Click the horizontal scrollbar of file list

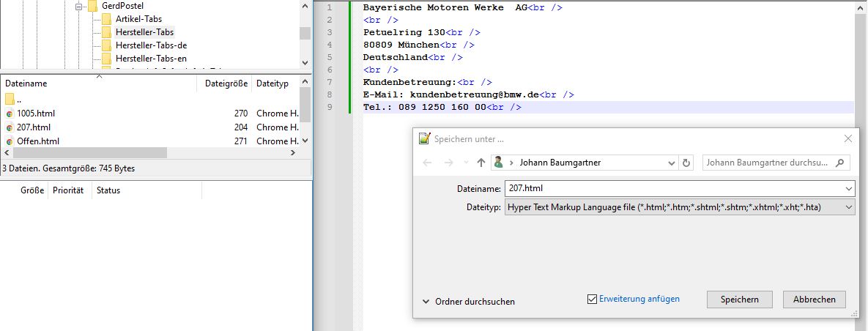point(89,153)
